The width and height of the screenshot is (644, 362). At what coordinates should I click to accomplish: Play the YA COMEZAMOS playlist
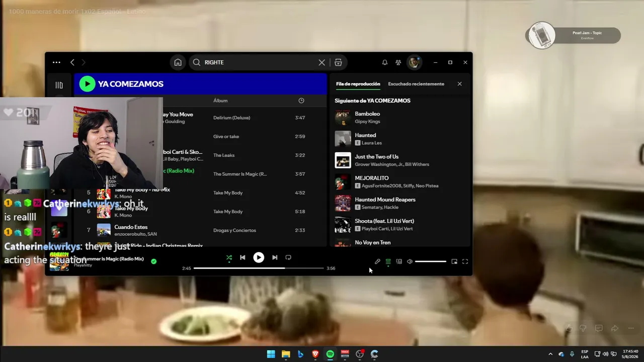click(87, 84)
